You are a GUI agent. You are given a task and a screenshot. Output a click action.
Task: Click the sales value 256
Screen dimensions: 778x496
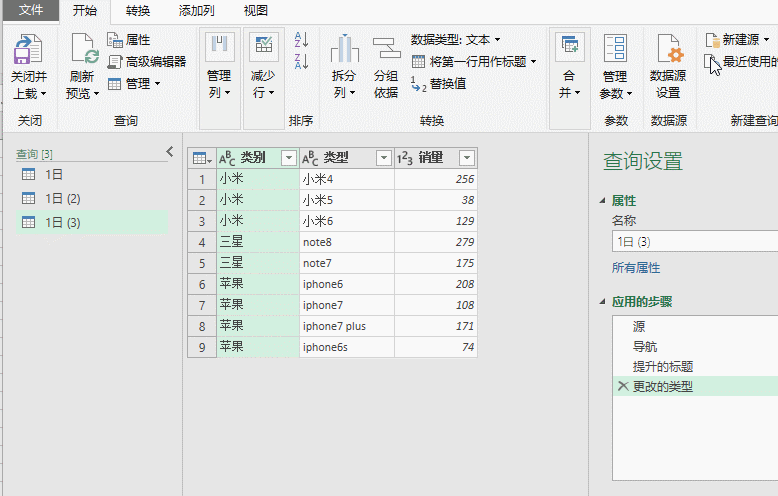coord(436,179)
